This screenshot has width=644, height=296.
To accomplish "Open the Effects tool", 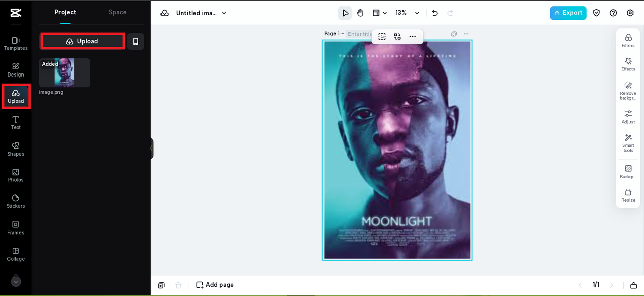I will point(628,64).
